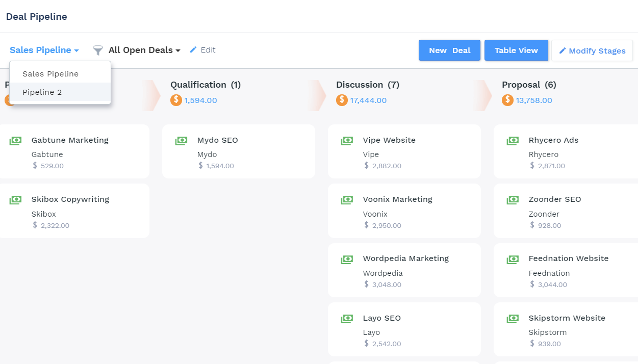638x364 pixels.
Task: Click the funnel filter icon
Action: [97, 50]
